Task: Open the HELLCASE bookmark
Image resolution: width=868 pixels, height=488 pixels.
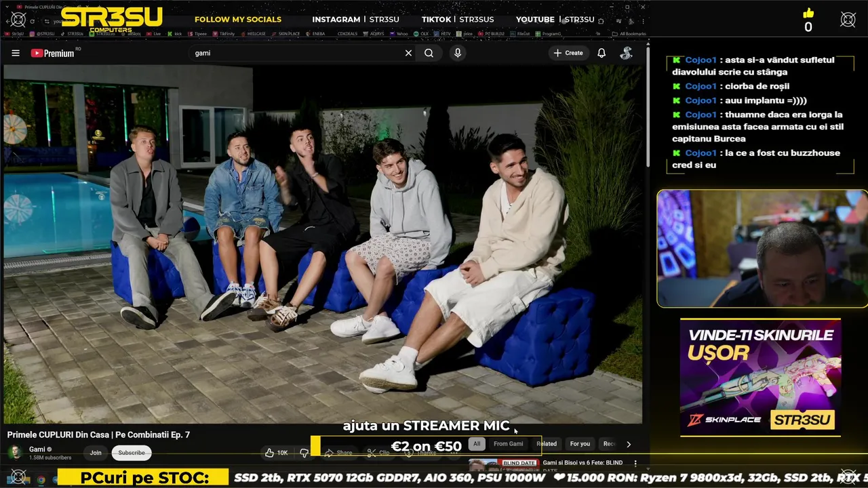Action: click(252, 33)
